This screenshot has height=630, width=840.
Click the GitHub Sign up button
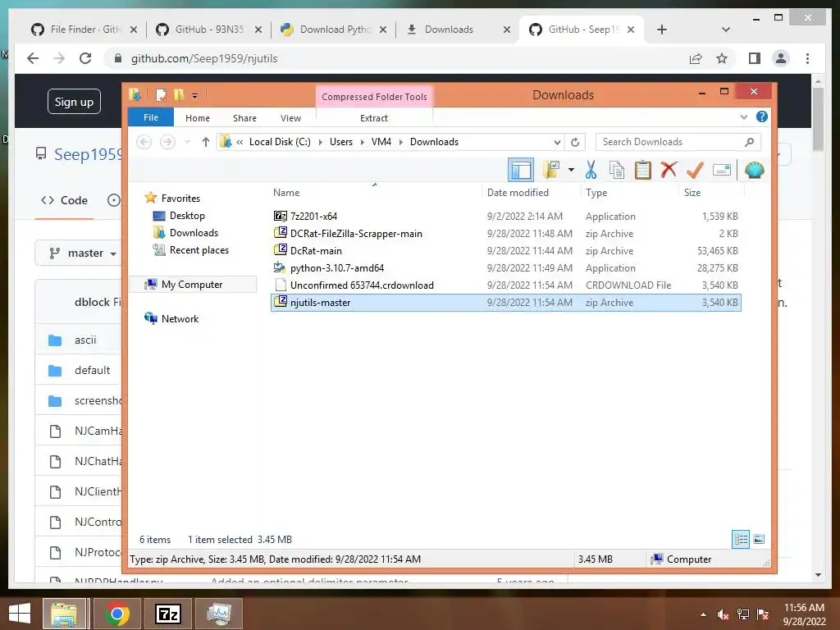click(x=74, y=102)
